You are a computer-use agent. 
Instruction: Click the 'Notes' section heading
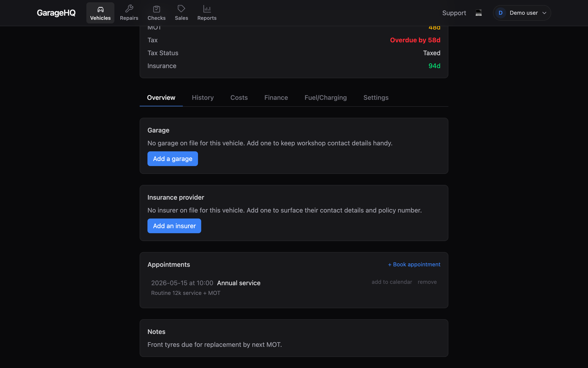point(156,332)
